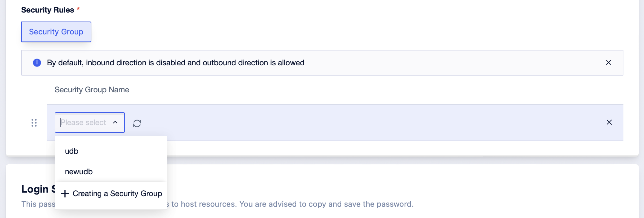Click the inbound direction notice text
Image resolution: width=644 pixels, height=218 pixels.
point(176,63)
